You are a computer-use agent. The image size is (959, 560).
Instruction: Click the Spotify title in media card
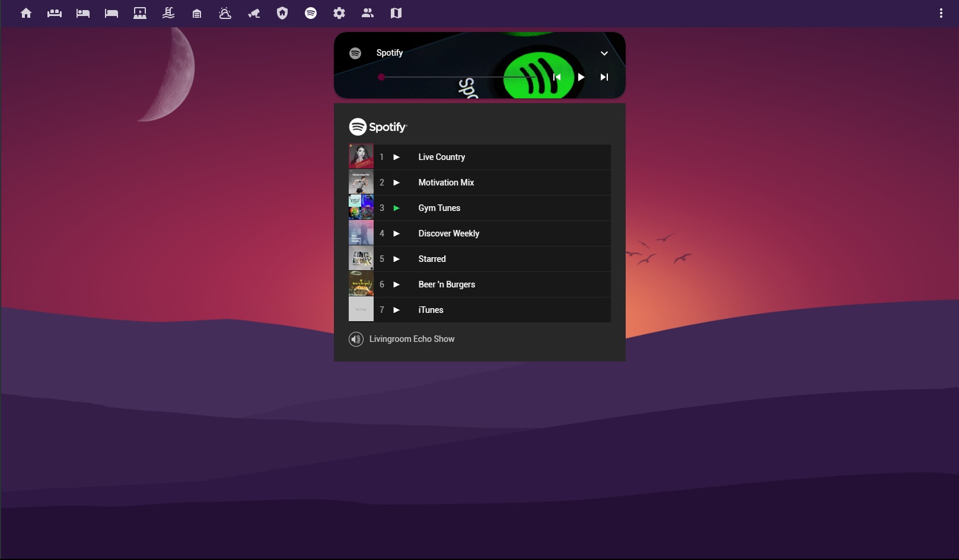point(390,53)
